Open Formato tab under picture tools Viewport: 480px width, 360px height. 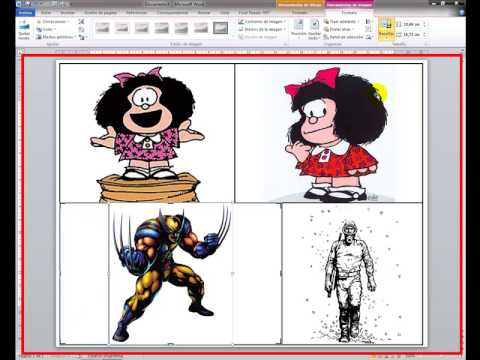349,13
